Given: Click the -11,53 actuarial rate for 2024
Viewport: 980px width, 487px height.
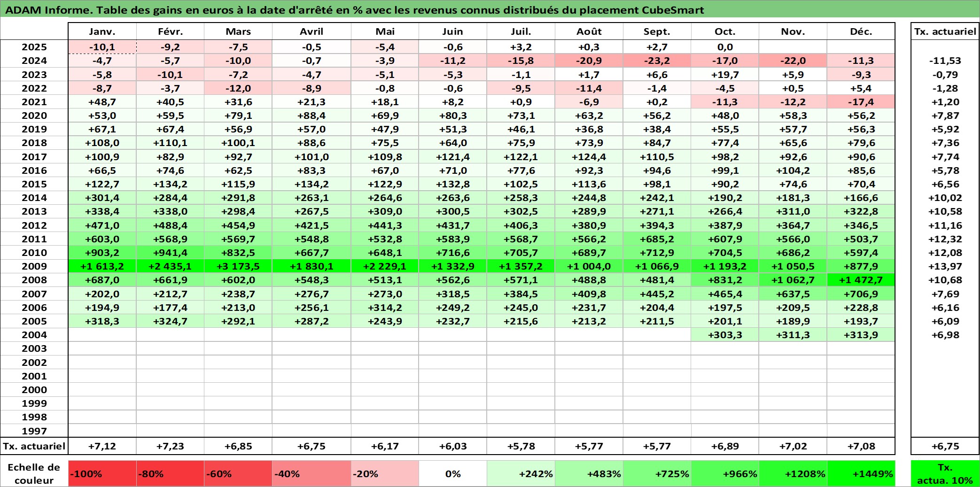Looking at the screenshot, I should coord(945,61).
